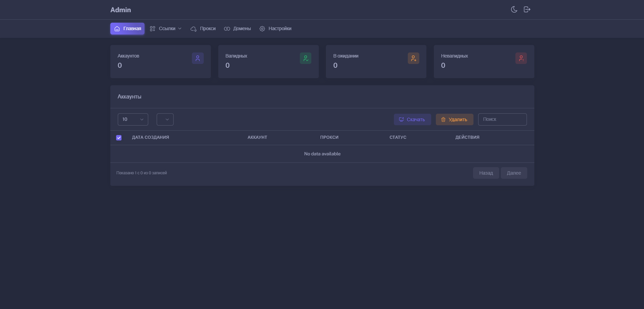Open the Главная tab
The image size is (644, 309).
(x=127, y=29)
